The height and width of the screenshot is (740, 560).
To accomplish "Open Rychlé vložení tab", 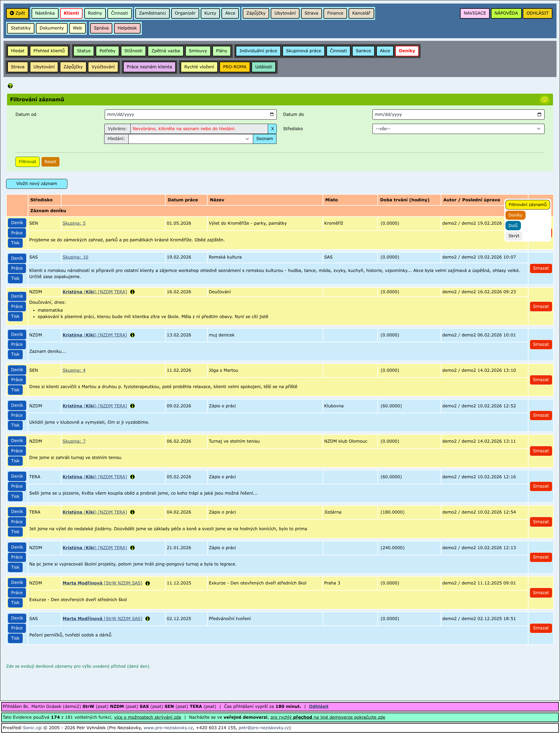I will [x=199, y=67].
